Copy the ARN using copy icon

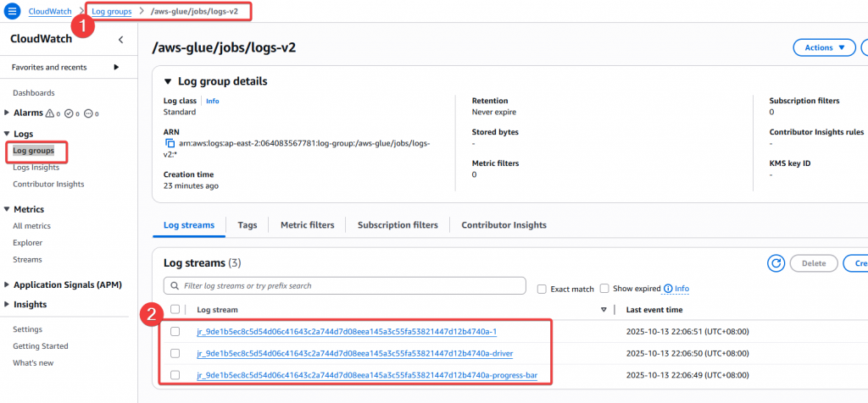(x=170, y=144)
